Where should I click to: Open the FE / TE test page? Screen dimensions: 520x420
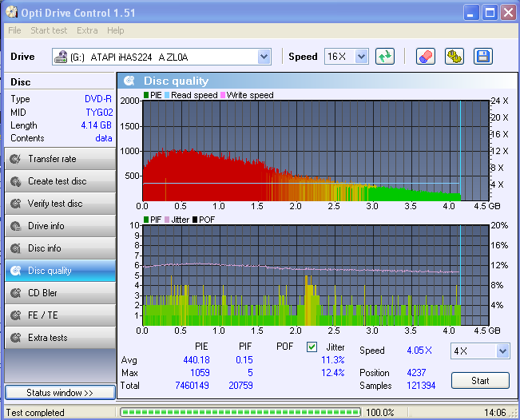(60, 315)
